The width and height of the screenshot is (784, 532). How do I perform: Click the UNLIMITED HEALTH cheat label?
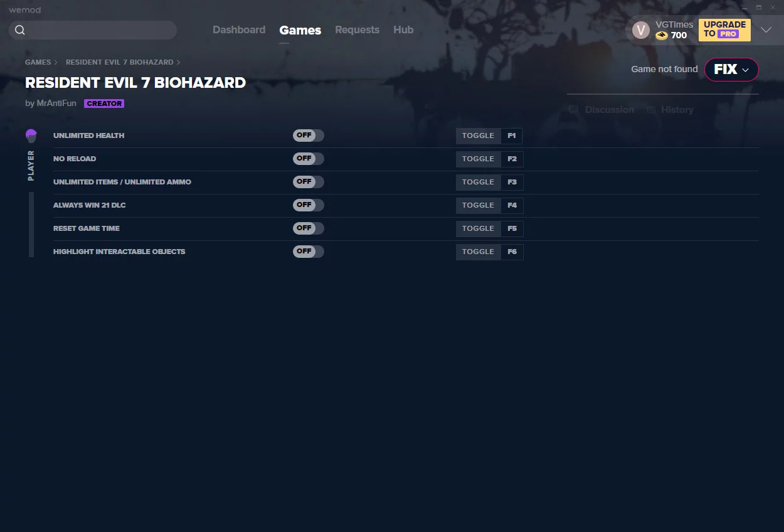point(89,136)
